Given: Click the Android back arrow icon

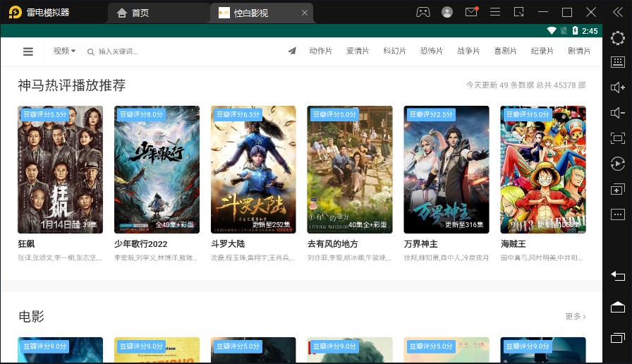Looking at the screenshot, I should pyautogui.click(x=617, y=276).
